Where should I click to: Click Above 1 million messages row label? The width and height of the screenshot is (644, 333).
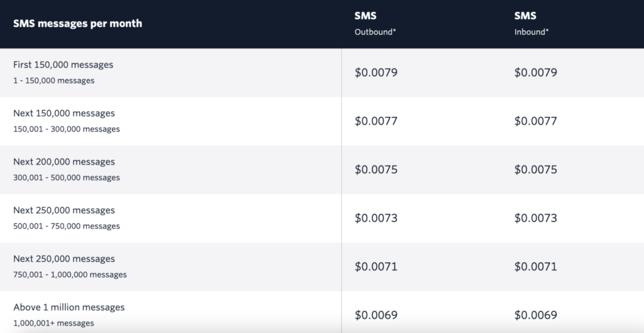69,307
